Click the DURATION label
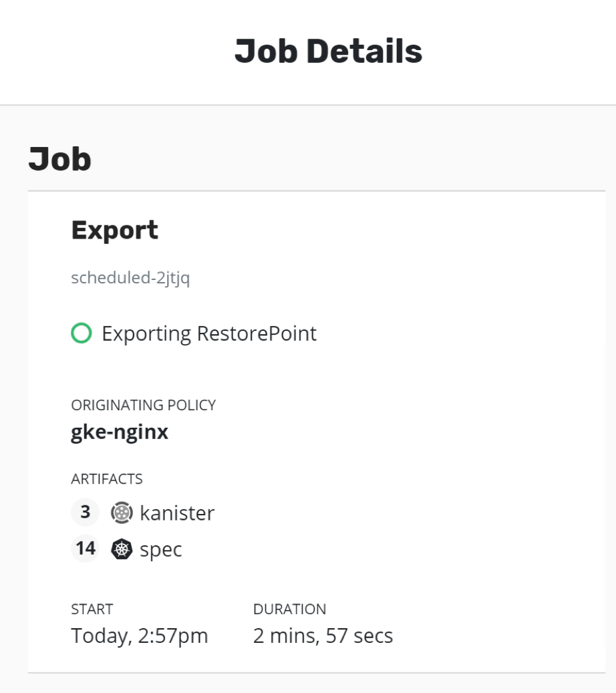This screenshot has width=616, height=693. click(x=289, y=609)
